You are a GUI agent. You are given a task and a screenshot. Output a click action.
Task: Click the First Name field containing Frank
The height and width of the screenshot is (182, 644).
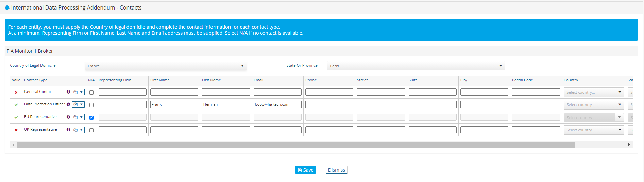click(174, 104)
